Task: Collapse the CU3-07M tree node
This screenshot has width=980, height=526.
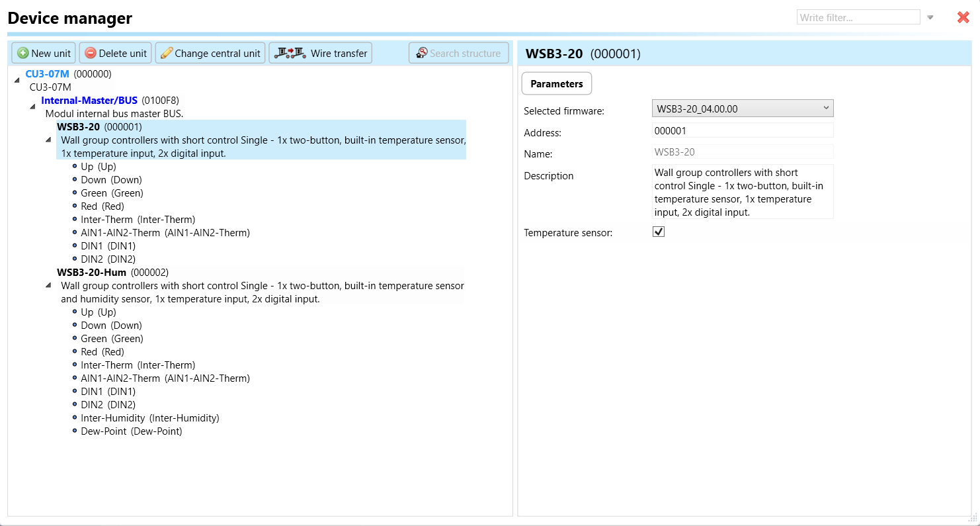Action: pos(17,80)
